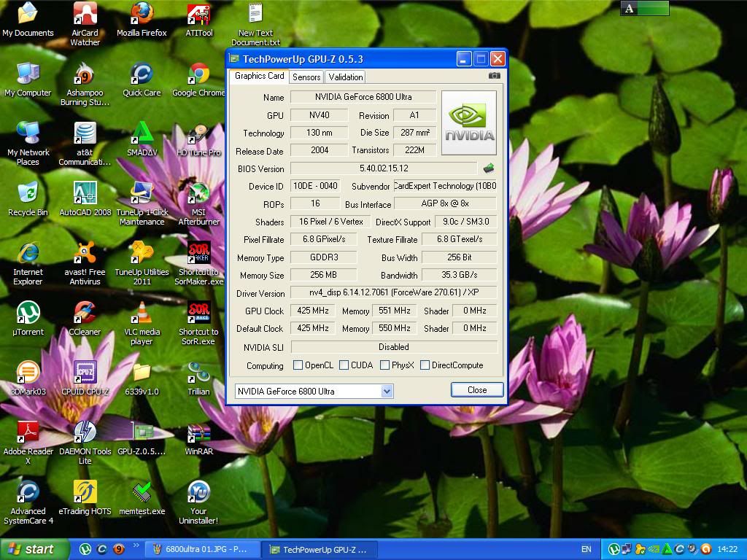Image resolution: width=747 pixels, height=560 pixels.
Task: Select the eTrading HOTS desktop icon
Action: pos(85,499)
